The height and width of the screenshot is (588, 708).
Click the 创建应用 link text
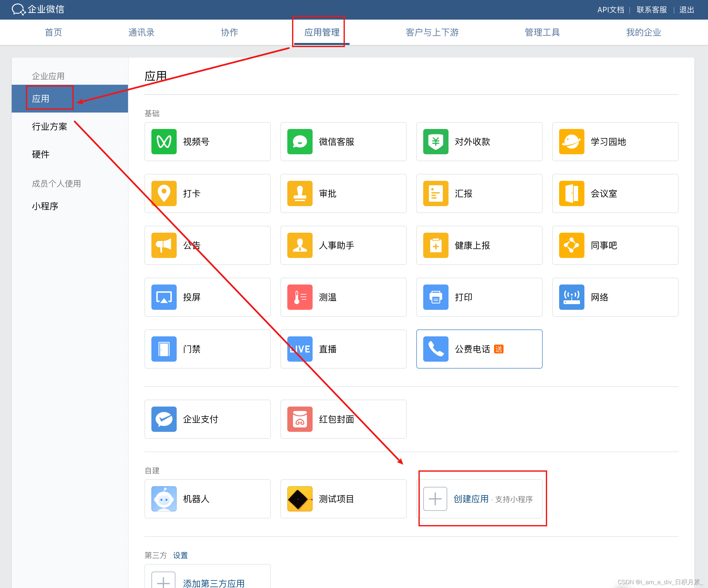coord(471,499)
